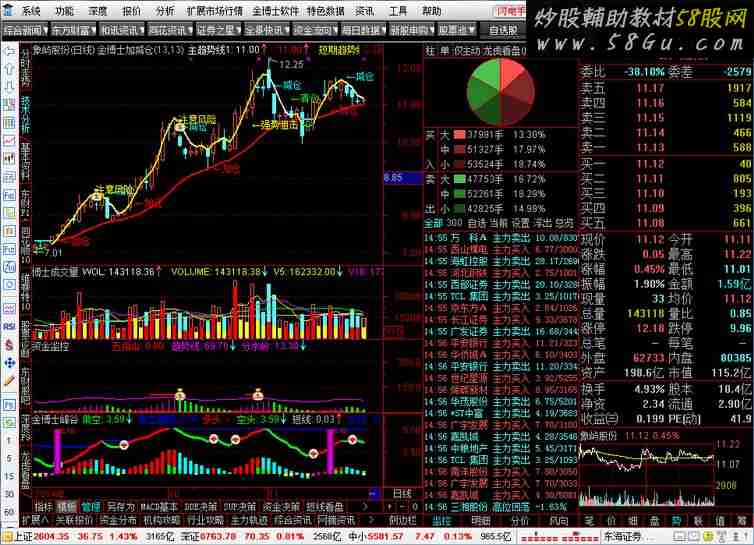This screenshot has height=545, width=754.
Task: Click the 龙虎看盘 pie chart
Action: [501, 92]
